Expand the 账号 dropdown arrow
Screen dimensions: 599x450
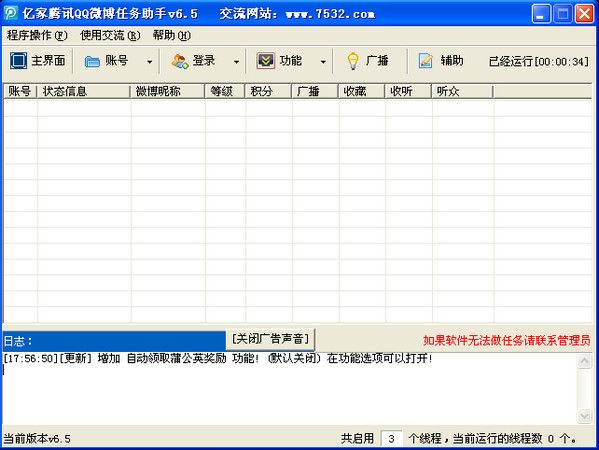coord(150,62)
